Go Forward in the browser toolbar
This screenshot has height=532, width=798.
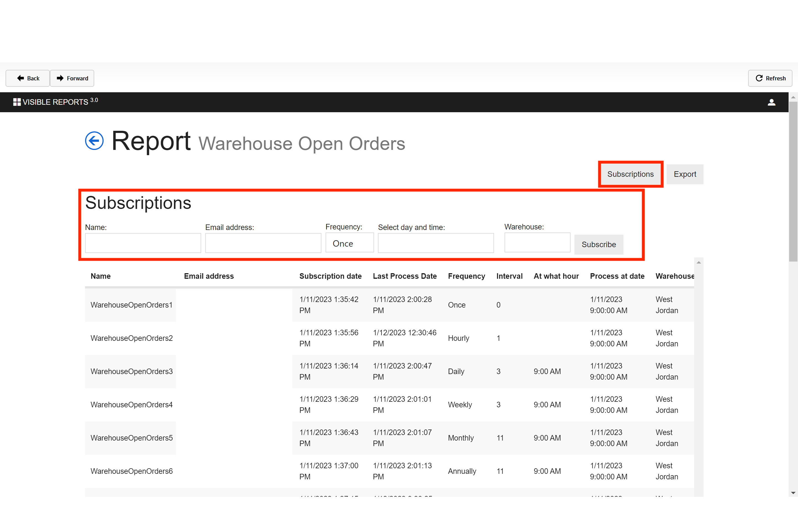point(72,78)
